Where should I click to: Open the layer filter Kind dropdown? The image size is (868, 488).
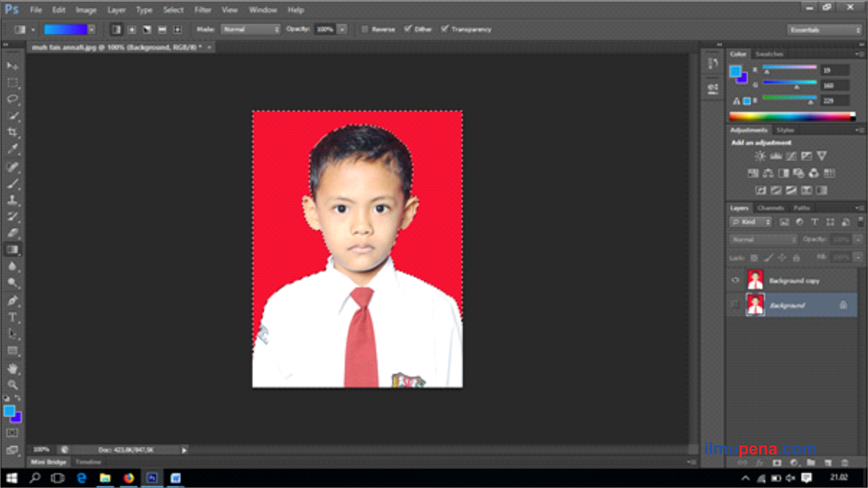751,222
